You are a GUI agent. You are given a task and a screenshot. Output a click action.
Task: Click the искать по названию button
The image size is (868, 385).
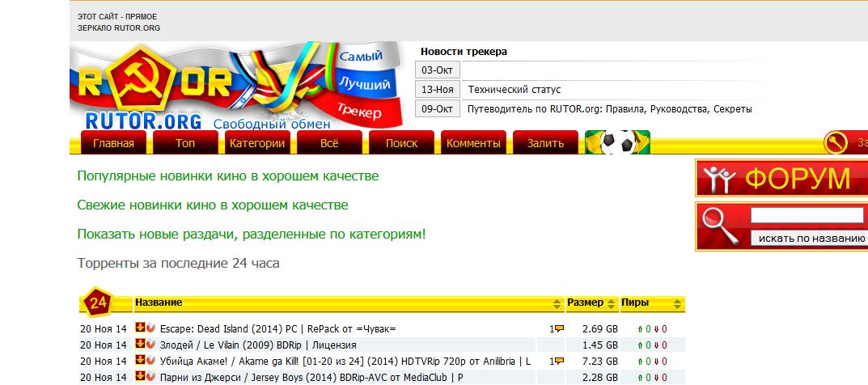click(809, 239)
